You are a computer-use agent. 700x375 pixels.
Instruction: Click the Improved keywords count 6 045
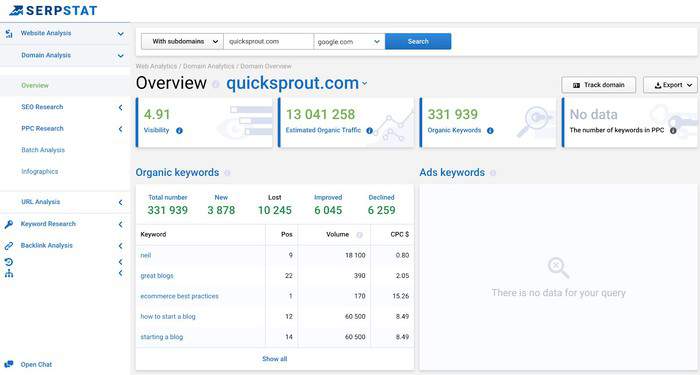[328, 210]
